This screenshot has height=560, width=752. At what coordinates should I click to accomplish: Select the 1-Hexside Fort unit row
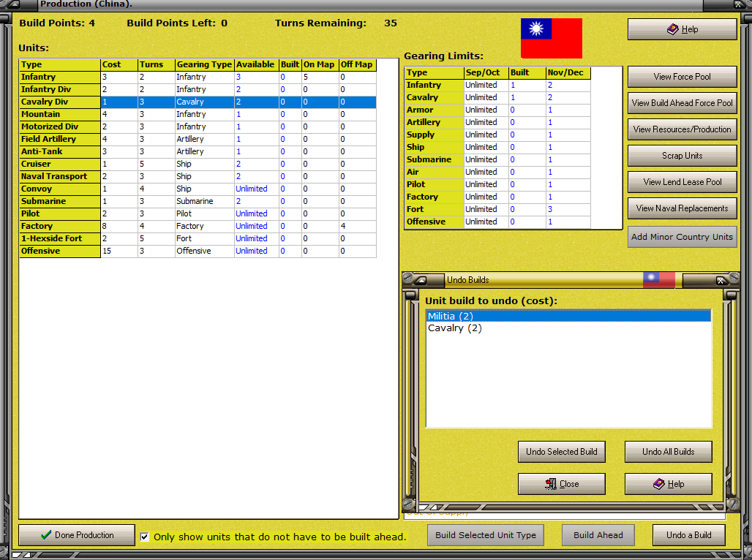(x=198, y=239)
